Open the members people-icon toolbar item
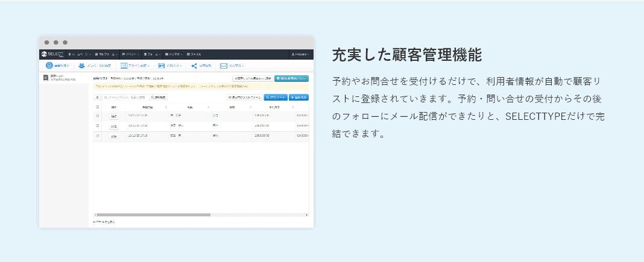 pos(95,66)
